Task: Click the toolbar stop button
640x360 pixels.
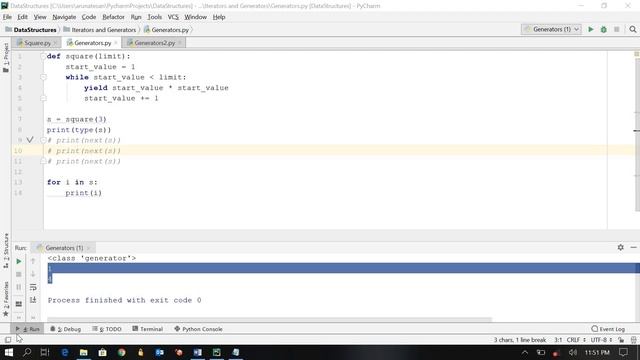Action: (x=617, y=29)
